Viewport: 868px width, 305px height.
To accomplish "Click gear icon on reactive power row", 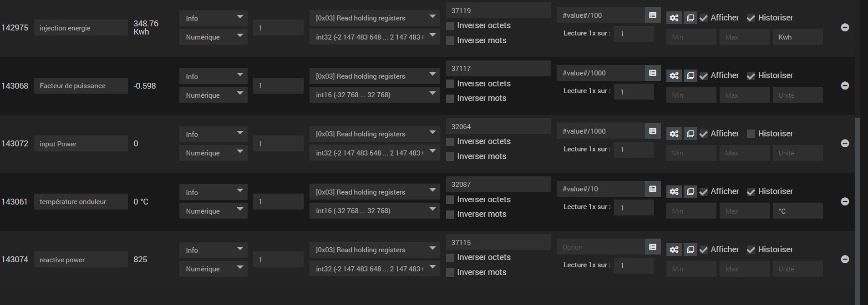I will pos(674,250).
